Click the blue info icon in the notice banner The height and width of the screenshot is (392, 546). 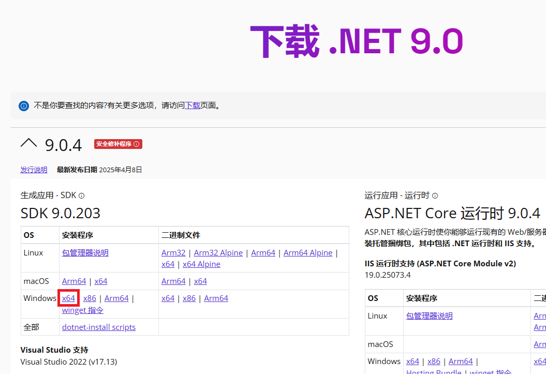(x=24, y=105)
